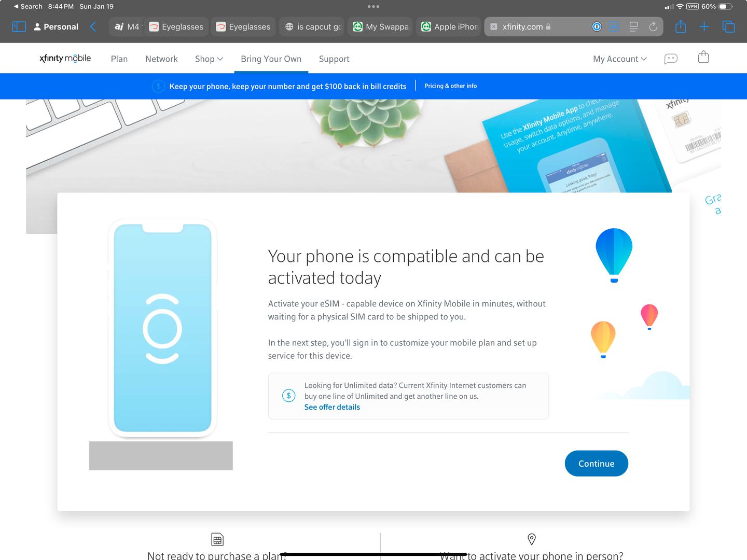Close the xfinity.com tab
The image size is (747, 560).
pyautogui.click(x=493, y=26)
